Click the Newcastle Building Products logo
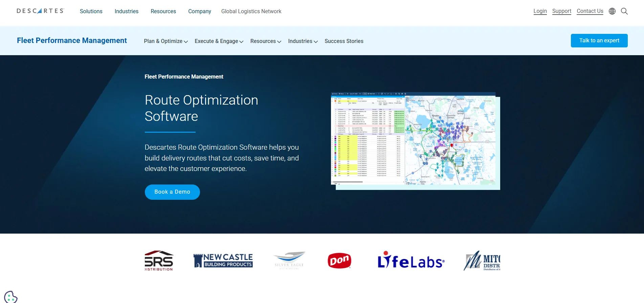Screen dimensions: 644x303 tap(223, 261)
